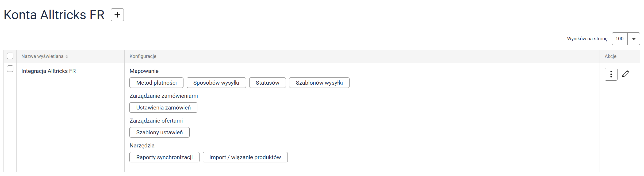Open the three-dot actions menu
Screen dimensions: 644x176
611,74
